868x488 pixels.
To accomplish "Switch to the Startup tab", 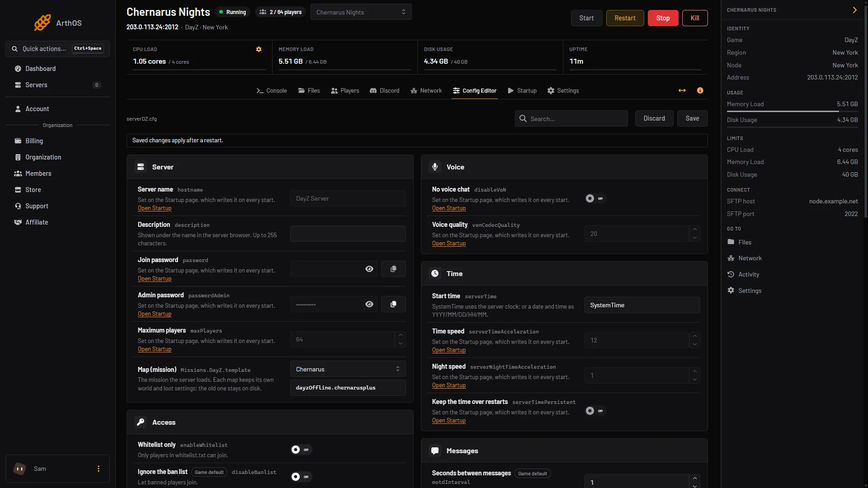I will point(522,90).
